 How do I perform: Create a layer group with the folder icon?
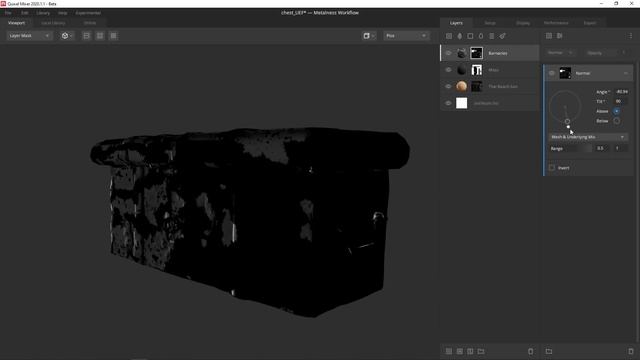481,351
